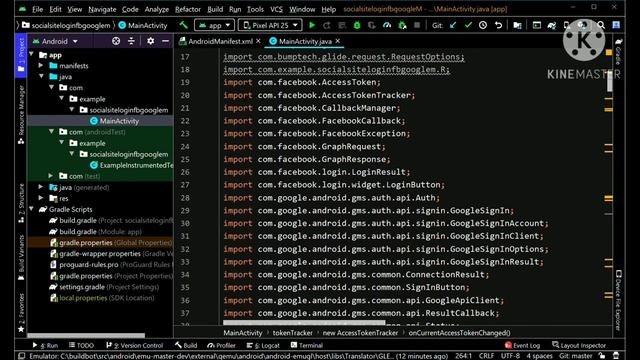
Task: Click the Git commit checkmark icon
Action: (468, 25)
